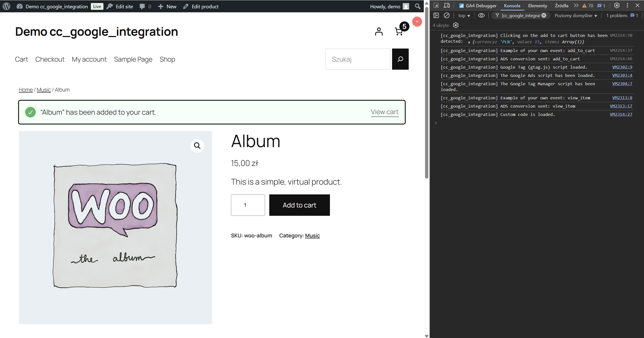Click the shopping cart icon in the header

[399, 32]
